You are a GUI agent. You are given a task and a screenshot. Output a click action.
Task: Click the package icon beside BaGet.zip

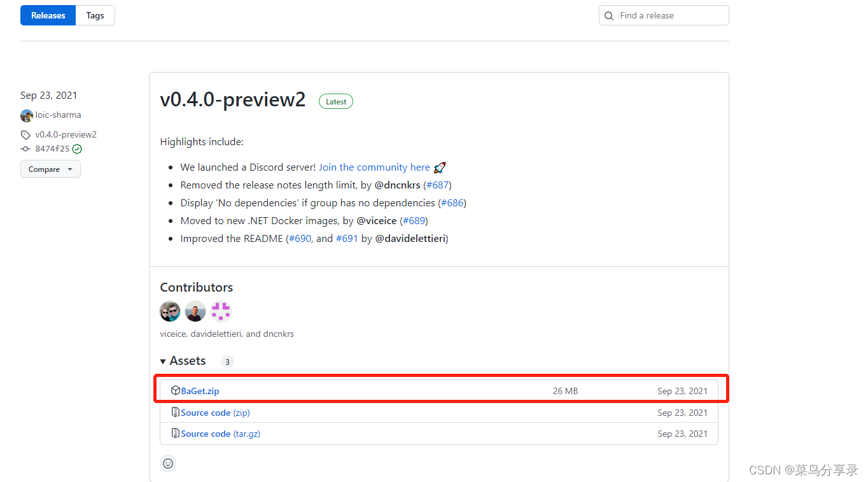(x=176, y=391)
